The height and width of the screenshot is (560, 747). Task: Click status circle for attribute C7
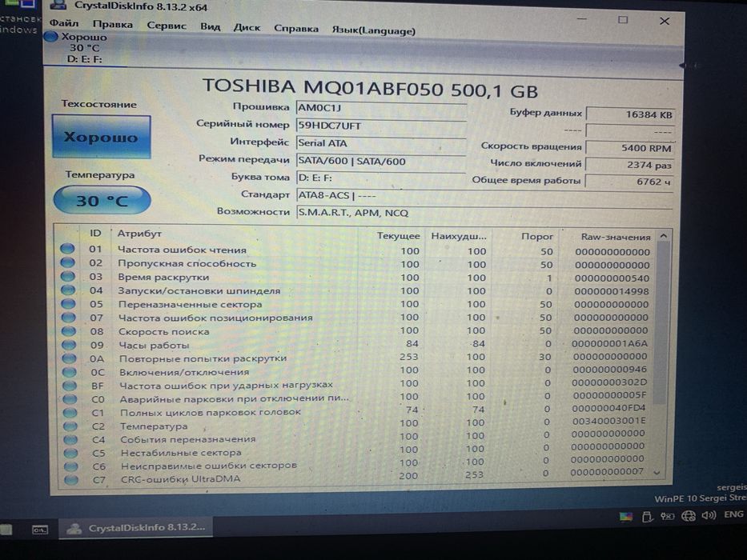(x=71, y=479)
